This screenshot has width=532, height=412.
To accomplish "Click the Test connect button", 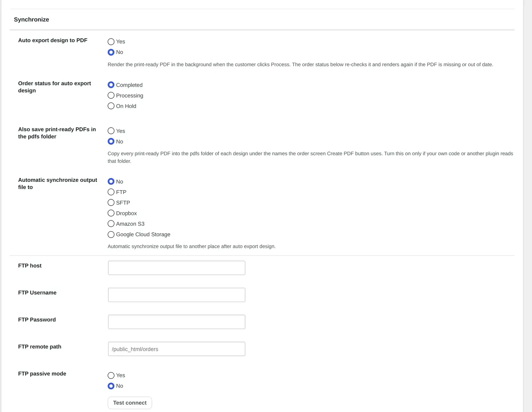I will click(130, 403).
